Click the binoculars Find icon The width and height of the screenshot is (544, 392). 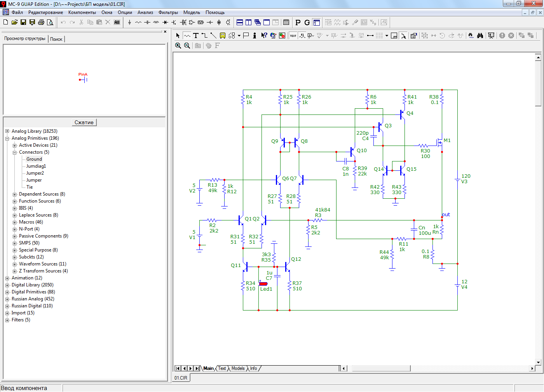pyautogui.click(x=480, y=36)
